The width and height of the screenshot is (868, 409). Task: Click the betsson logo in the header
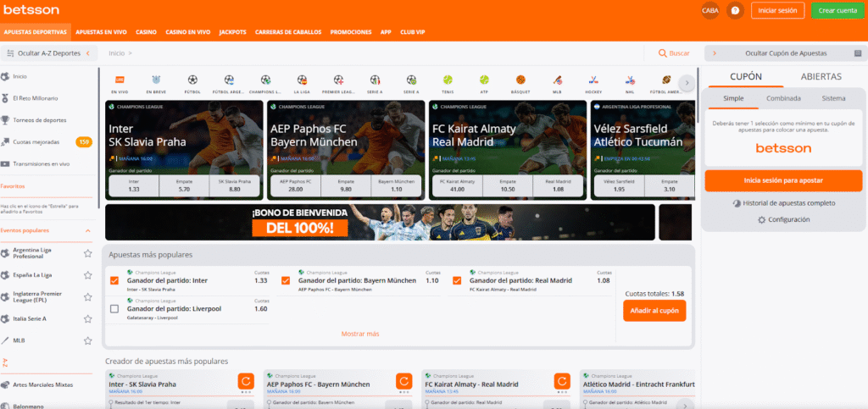(x=31, y=10)
